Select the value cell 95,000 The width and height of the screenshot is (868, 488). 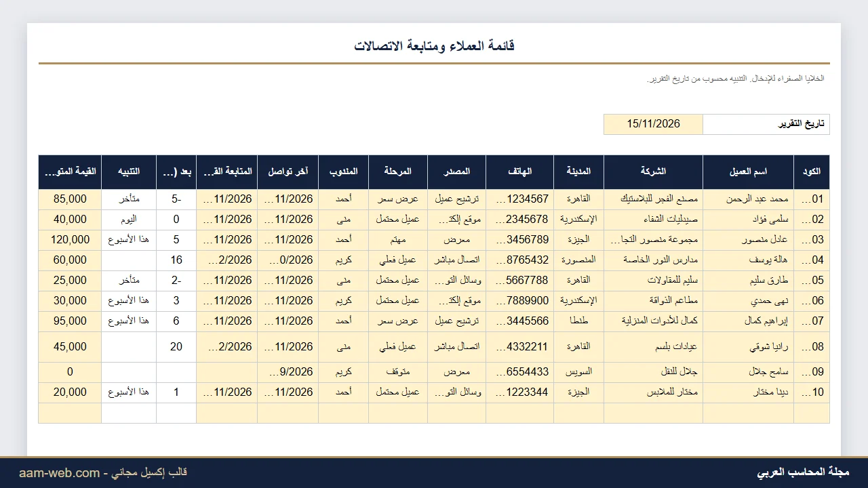click(70, 321)
